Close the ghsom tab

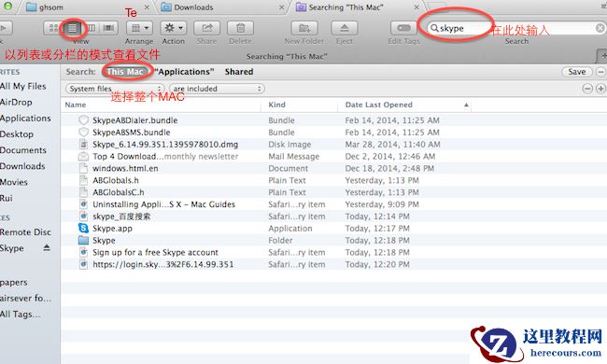(147, 7)
